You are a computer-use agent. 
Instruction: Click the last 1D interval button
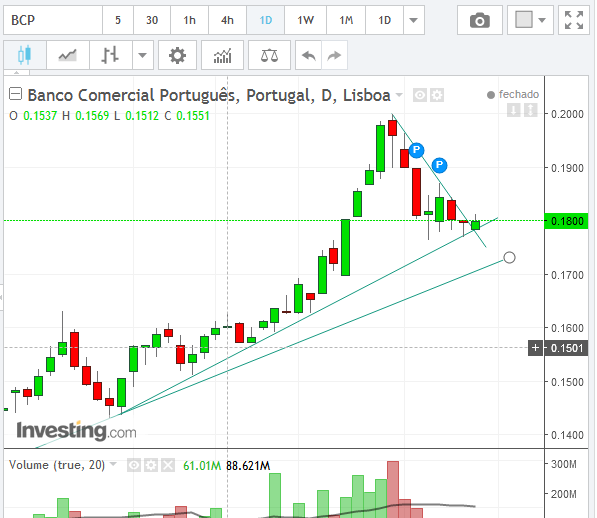(x=384, y=20)
